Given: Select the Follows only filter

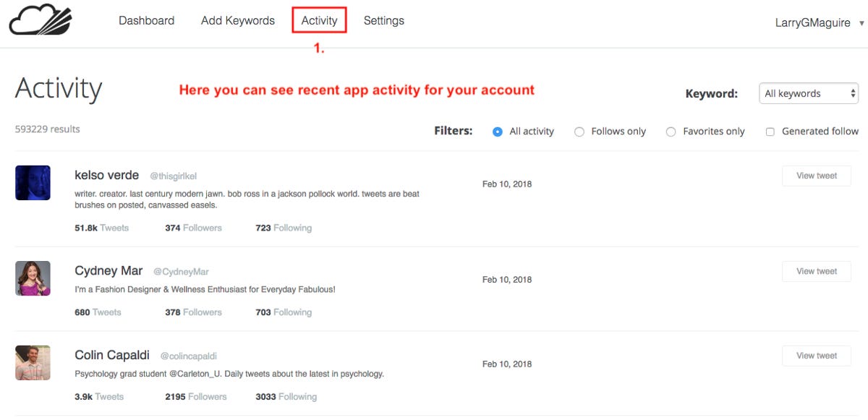Looking at the screenshot, I should tap(579, 132).
